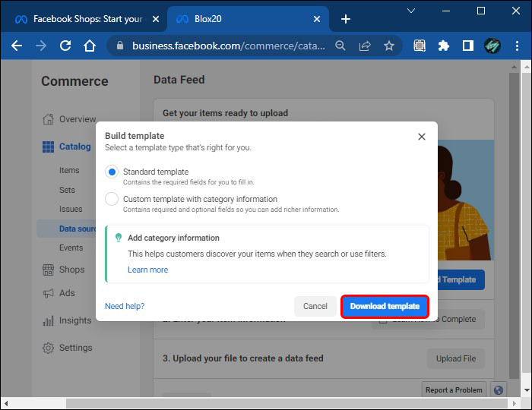Switch to the Blox20 tab
Image resolution: width=532 pixels, height=410 pixels.
[243, 19]
